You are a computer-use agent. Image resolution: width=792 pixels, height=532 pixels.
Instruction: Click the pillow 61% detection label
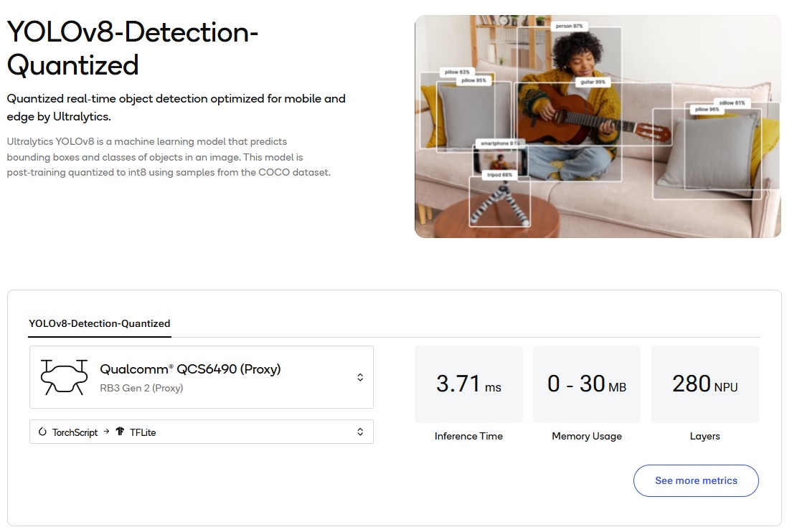tap(732, 103)
